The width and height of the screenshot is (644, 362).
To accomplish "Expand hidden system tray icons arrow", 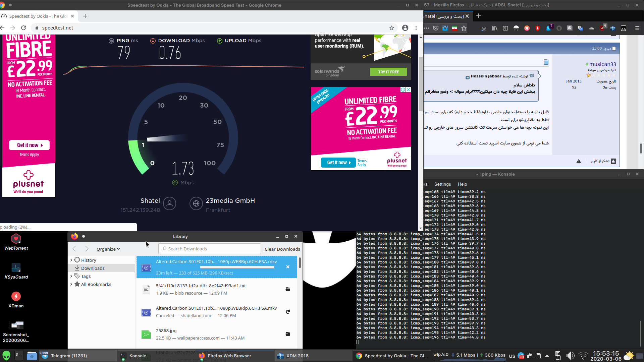I will [547, 356].
